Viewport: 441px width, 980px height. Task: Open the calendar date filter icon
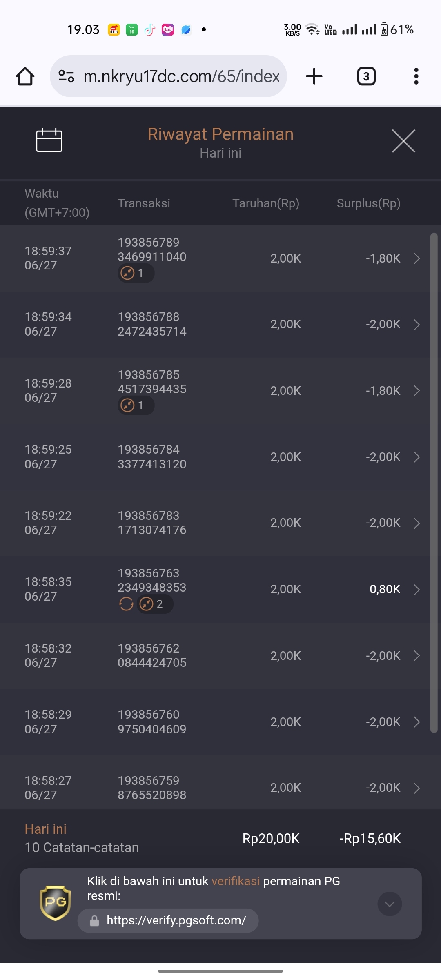point(49,140)
